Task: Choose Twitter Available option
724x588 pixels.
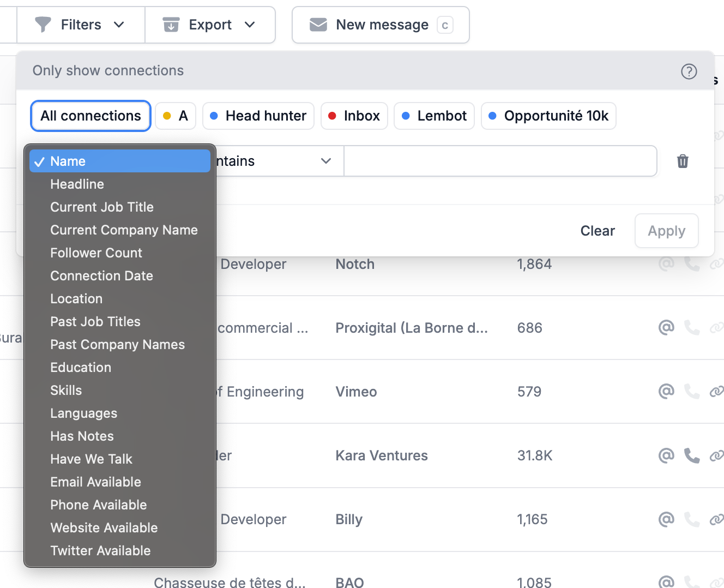Action: pyautogui.click(x=120, y=550)
